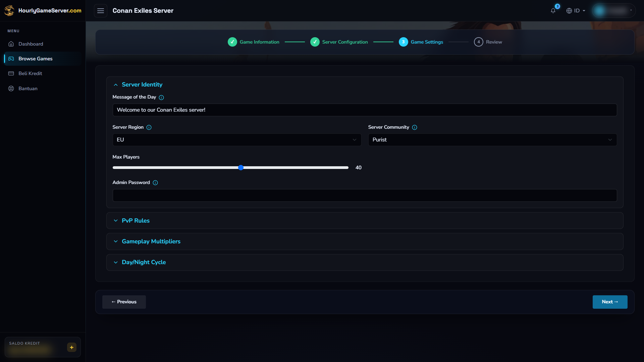This screenshot has height=362, width=644.
Task: Proceed with the Next button
Action: (x=610, y=302)
